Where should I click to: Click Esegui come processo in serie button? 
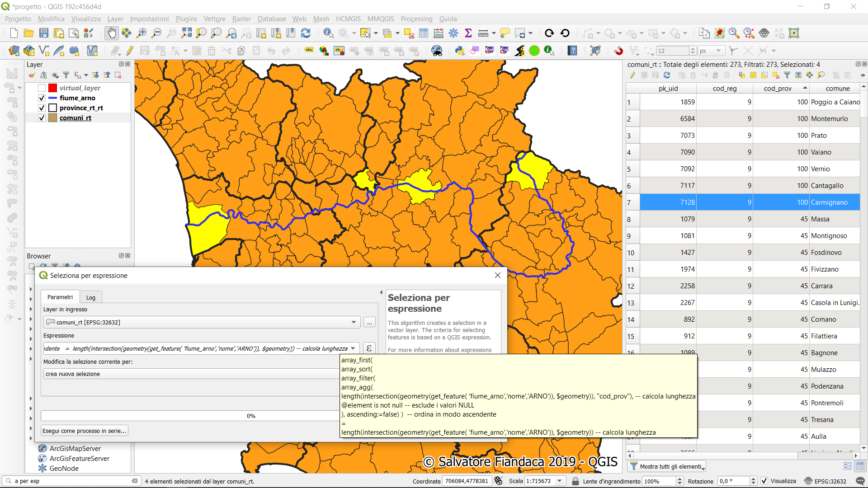pos(84,431)
